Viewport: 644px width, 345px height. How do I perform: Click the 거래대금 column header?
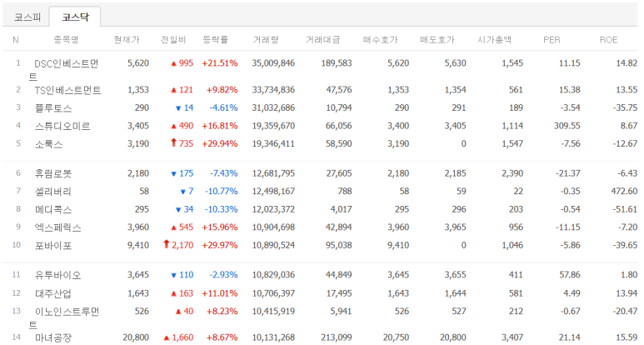[x=322, y=40]
